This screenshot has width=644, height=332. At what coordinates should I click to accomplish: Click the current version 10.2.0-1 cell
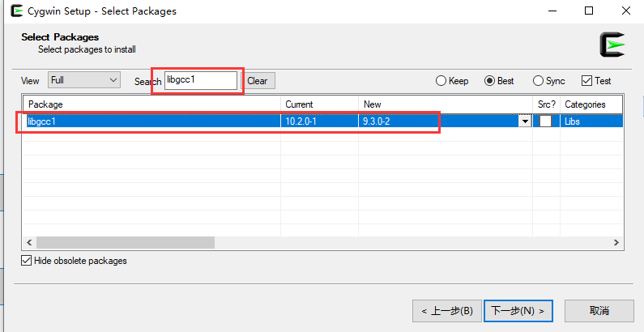(x=319, y=121)
